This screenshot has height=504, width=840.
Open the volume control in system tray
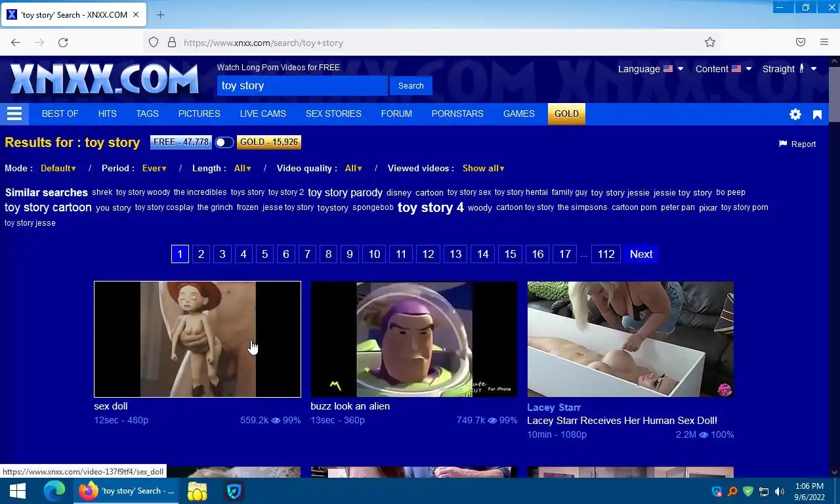tap(780, 492)
